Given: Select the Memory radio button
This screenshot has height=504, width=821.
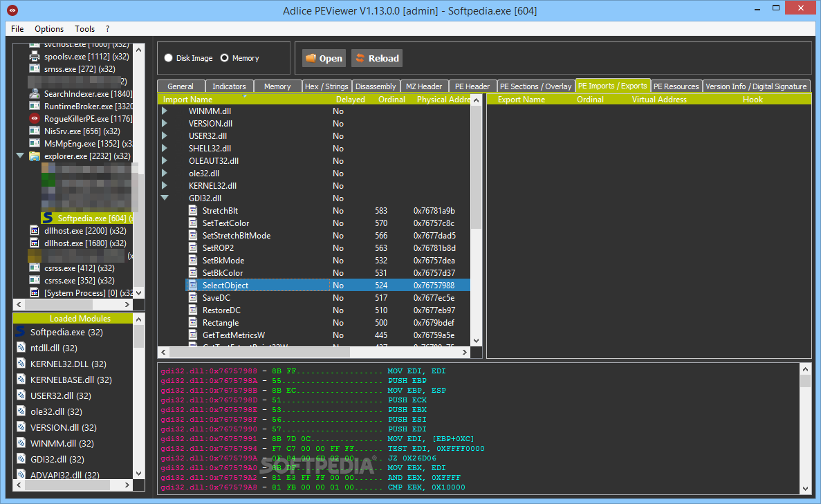Looking at the screenshot, I should point(224,57).
